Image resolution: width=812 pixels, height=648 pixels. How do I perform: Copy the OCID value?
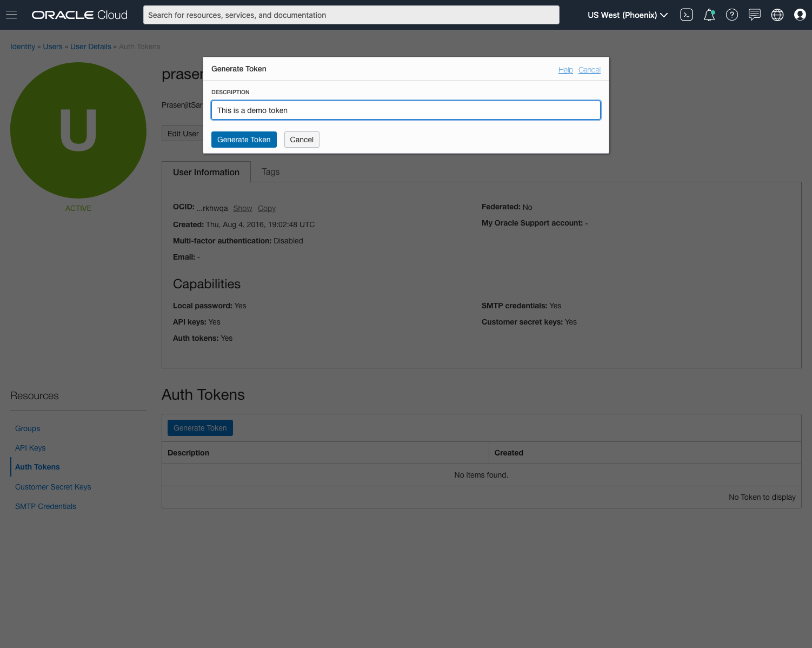click(267, 208)
